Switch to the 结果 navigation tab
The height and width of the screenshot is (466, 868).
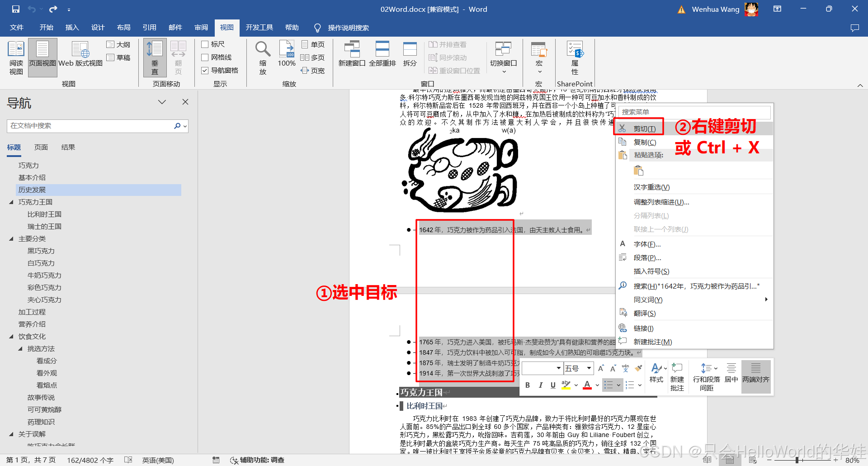click(x=68, y=147)
